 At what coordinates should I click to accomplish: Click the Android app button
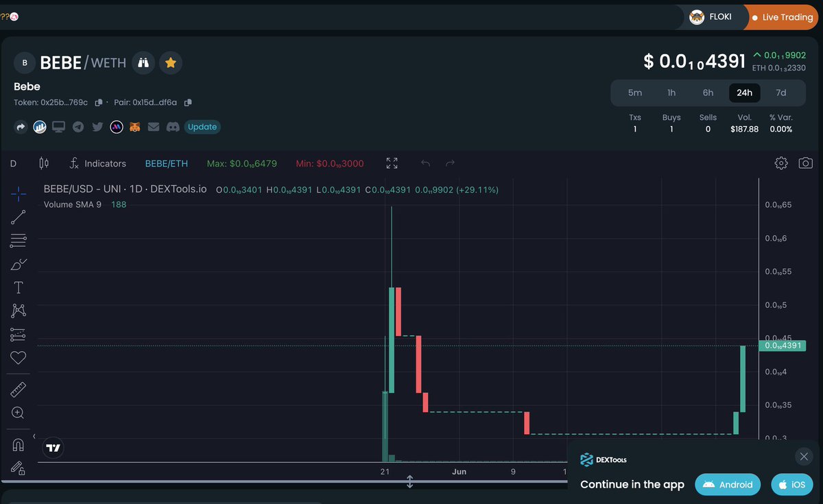[x=728, y=484]
